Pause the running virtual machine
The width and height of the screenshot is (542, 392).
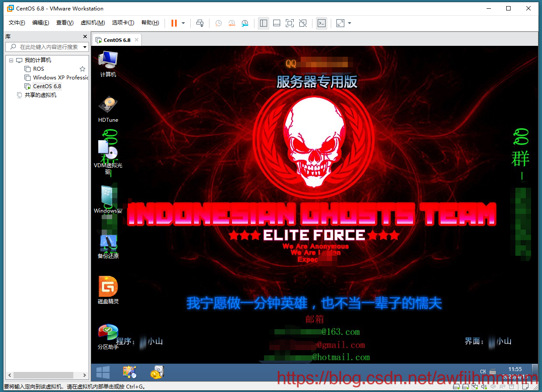click(x=174, y=23)
